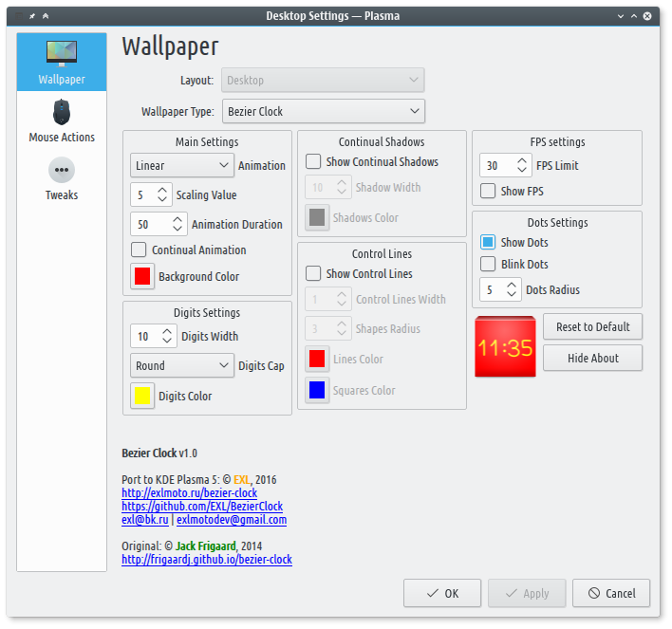The width and height of the screenshot is (672, 629).
Task: Decrease the Digits Width value
Action: 167,341
